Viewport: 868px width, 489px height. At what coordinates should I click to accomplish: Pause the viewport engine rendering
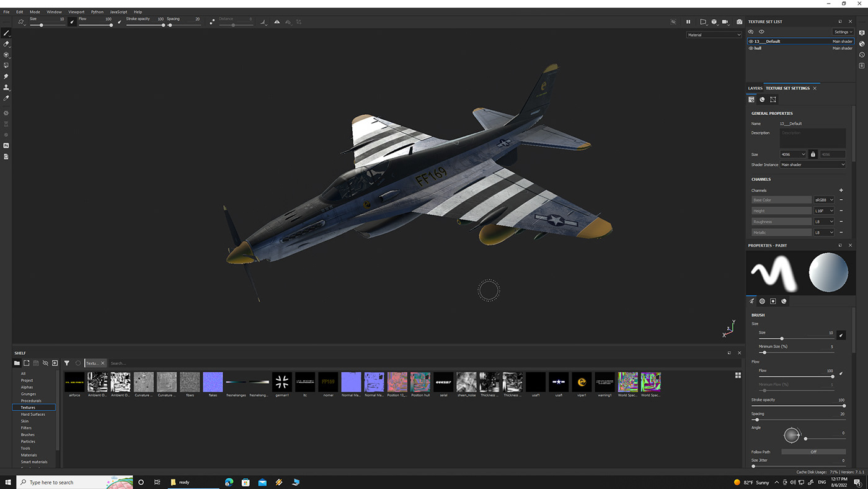688,21
